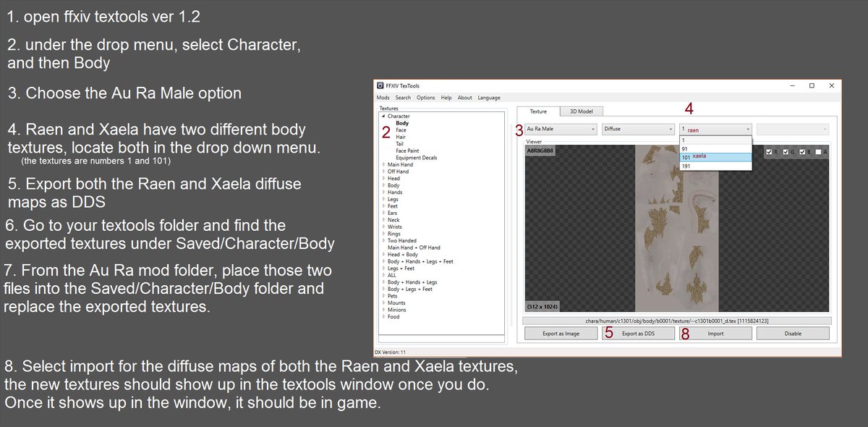868x427 pixels.
Task: Select Hair under Character
Action: 401,137
